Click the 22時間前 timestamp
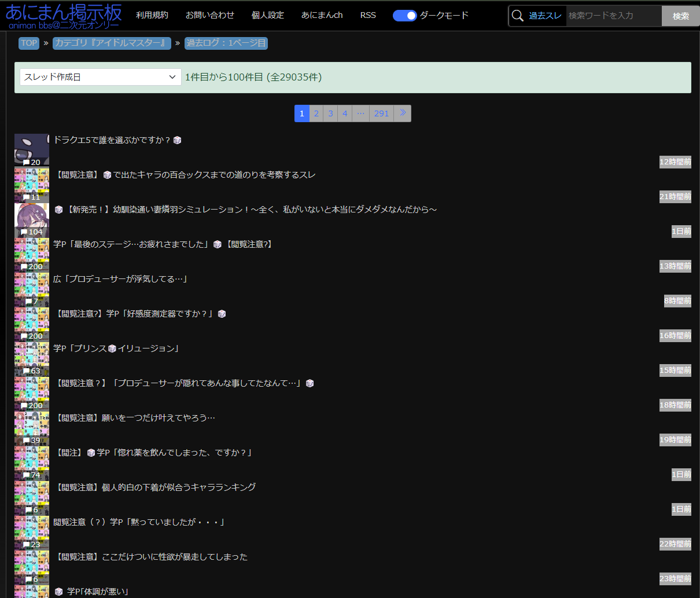Viewport: 700px width, 598px height. click(x=675, y=544)
